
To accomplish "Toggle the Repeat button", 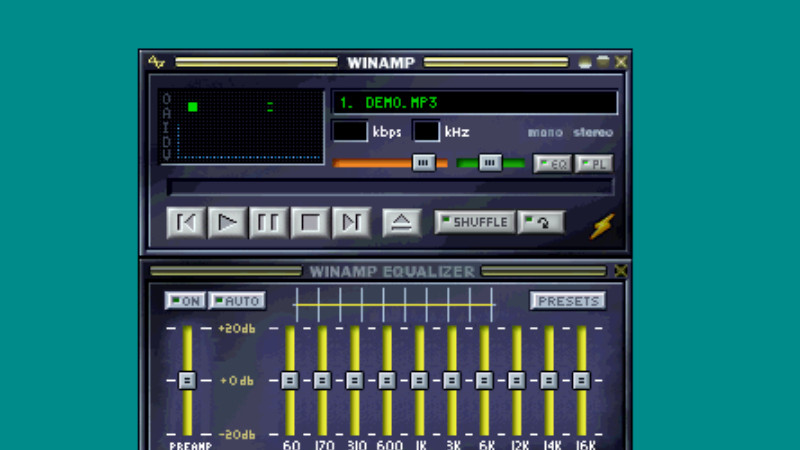I will coord(541,222).
